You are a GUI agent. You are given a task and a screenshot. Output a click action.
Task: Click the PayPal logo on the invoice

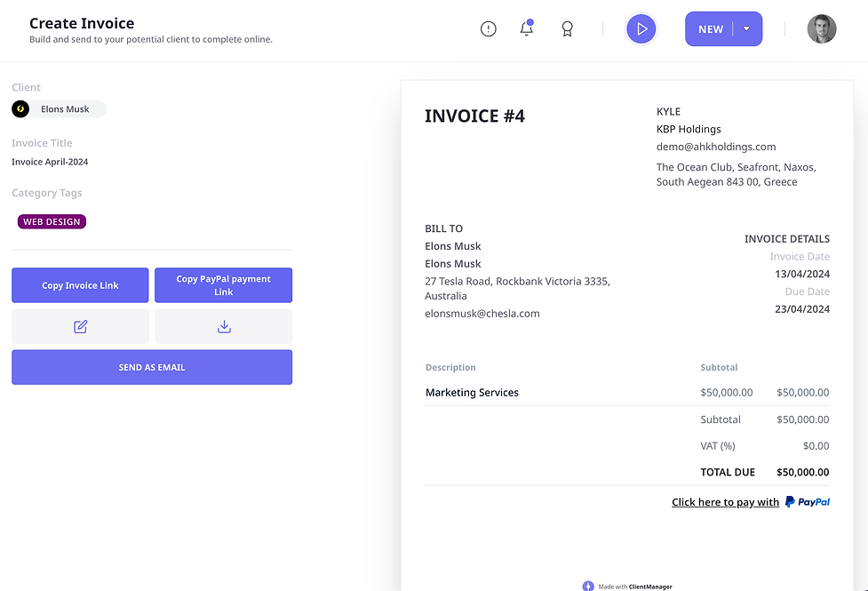point(807,501)
